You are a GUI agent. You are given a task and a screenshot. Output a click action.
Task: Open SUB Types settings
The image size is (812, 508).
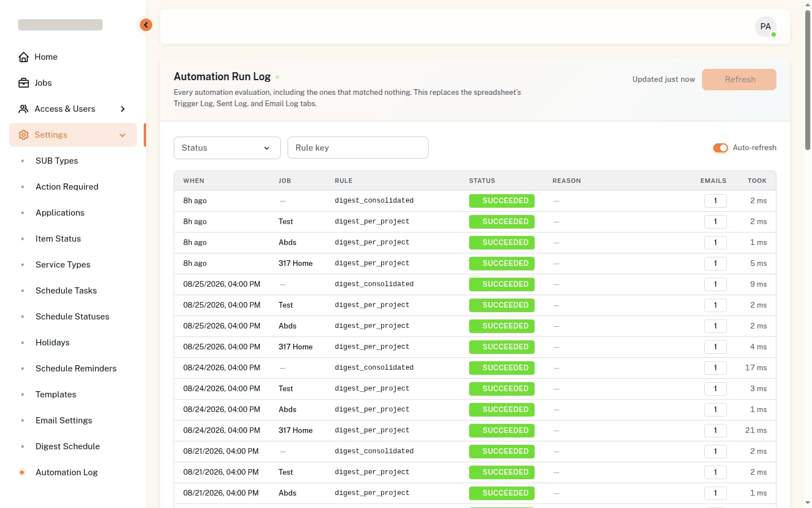pos(56,161)
